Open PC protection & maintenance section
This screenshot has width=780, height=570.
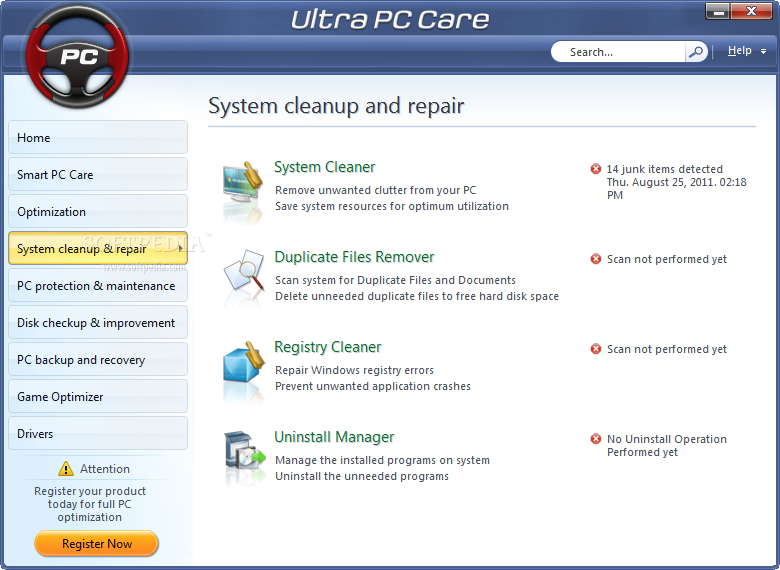coord(98,285)
